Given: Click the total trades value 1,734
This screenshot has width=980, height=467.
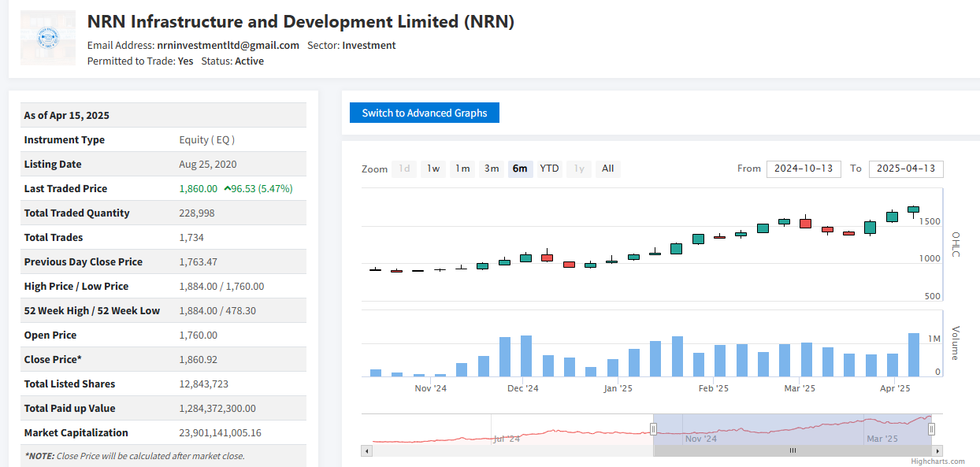Looking at the screenshot, I should [192, 237].
